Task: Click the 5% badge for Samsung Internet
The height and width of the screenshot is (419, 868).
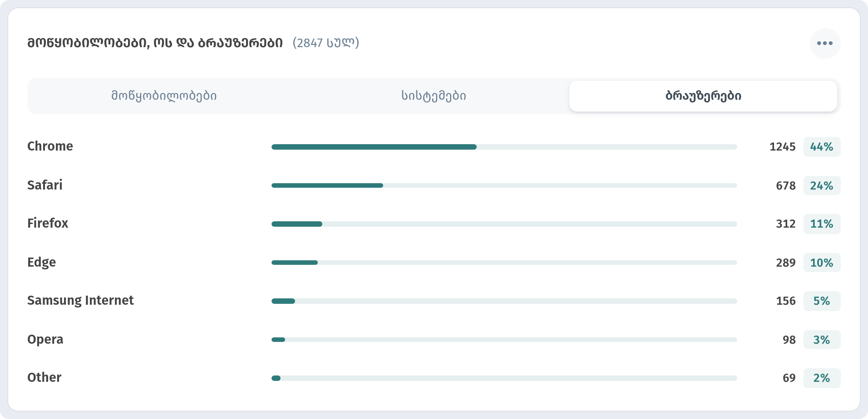Action: [x=822, y=301]
